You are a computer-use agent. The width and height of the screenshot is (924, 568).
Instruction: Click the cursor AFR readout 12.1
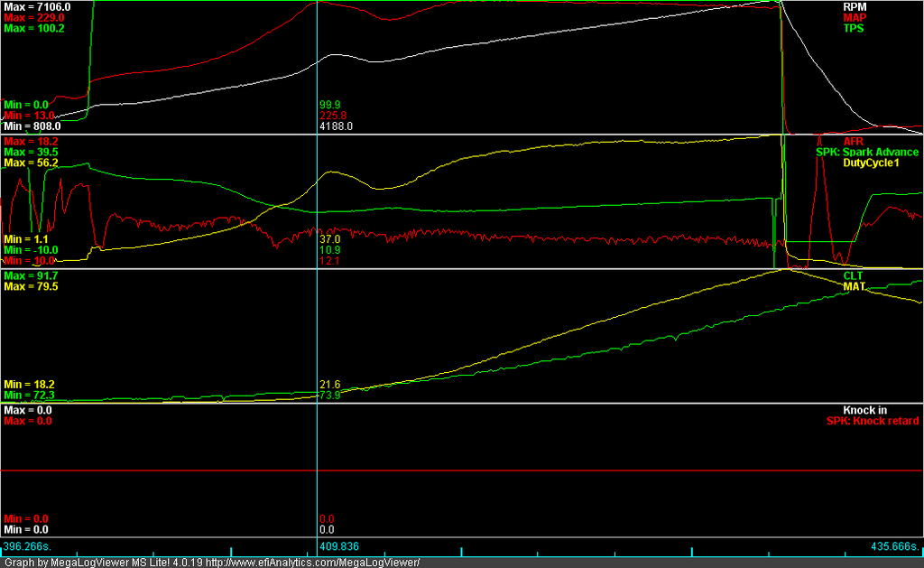pyautogui.click(x=329, y=261)
